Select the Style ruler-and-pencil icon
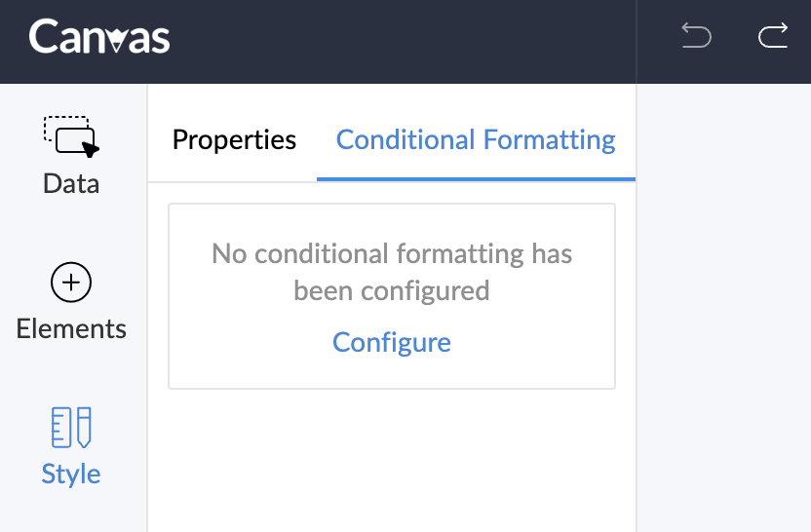811x532 pixels. 71,427
